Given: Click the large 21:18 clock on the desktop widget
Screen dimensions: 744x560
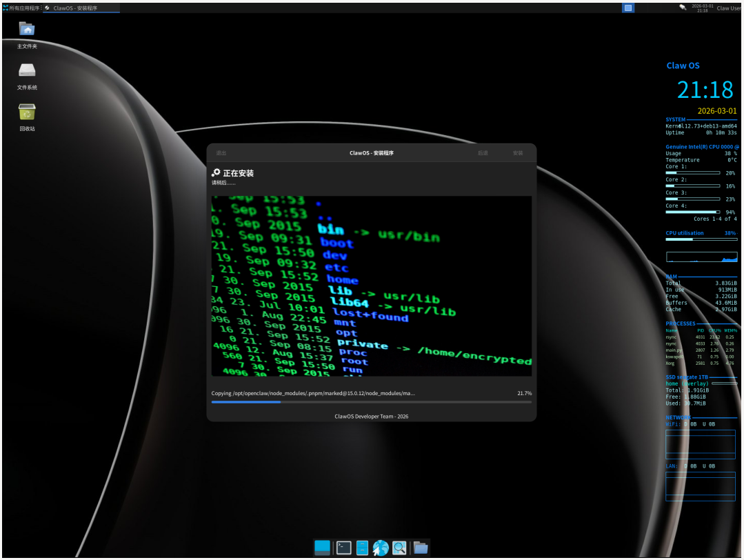Looking at the screenshot, I should (x=705, y=90).
